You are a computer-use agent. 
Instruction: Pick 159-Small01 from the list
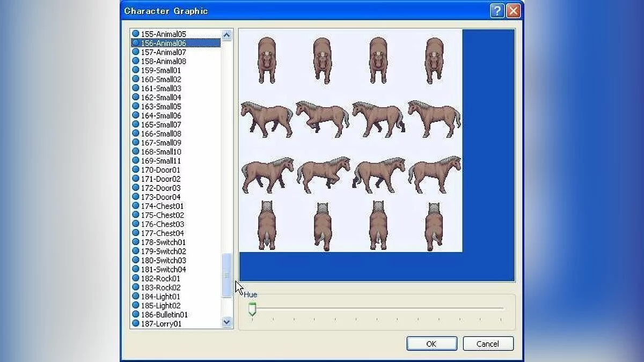(176, 70)
